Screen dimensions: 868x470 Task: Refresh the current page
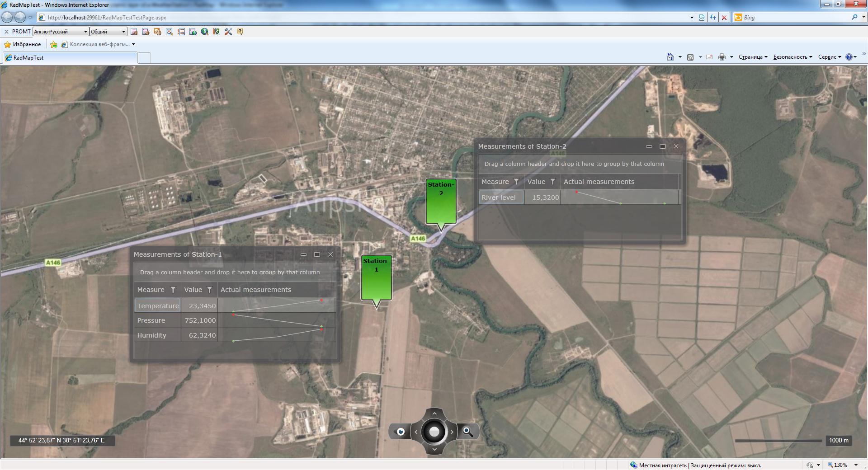coord(713,18)
